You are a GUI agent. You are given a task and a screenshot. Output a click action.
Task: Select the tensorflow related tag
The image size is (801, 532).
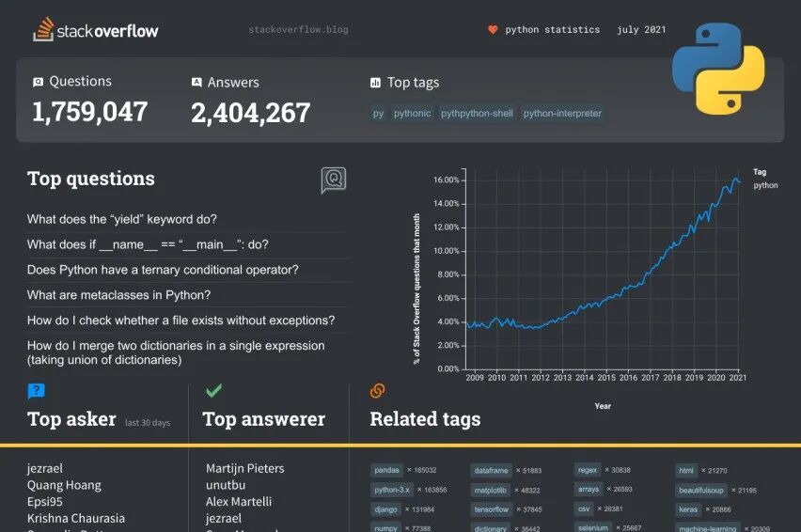[492, 509]
